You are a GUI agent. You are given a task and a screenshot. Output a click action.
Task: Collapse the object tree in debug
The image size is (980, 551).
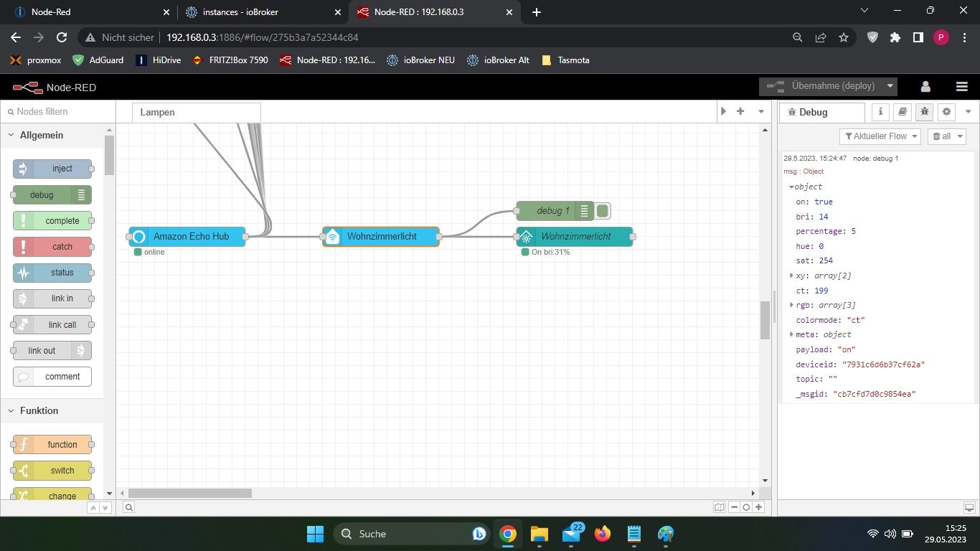(791, 187)
